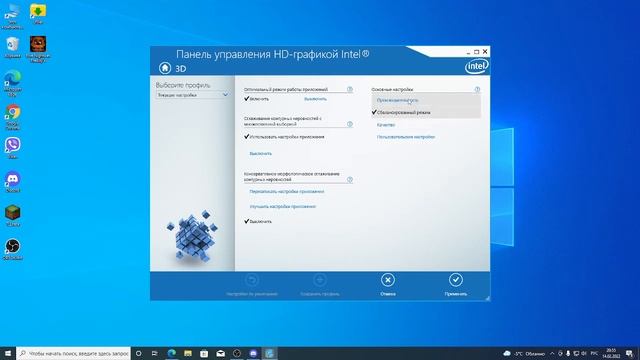Image resolution: width=640 pixels, height=360 pixels.
Task: Click the Применить apply button
Action: coord(456,285)
